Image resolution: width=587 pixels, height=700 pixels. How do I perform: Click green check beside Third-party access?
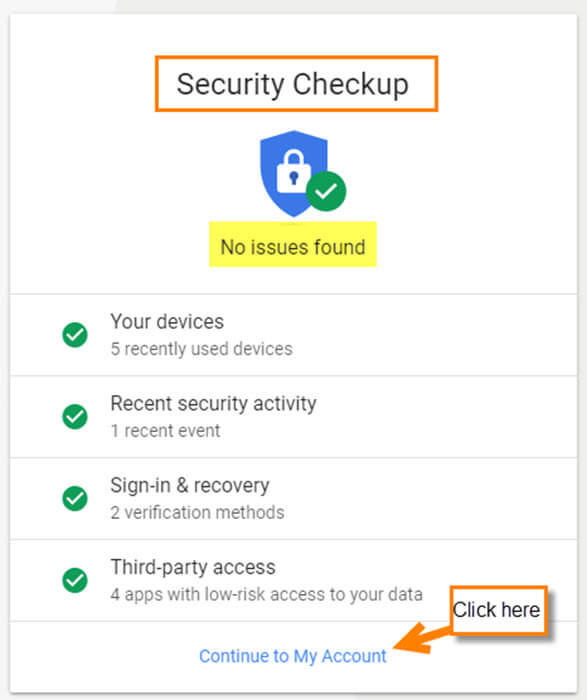[75, 580]
